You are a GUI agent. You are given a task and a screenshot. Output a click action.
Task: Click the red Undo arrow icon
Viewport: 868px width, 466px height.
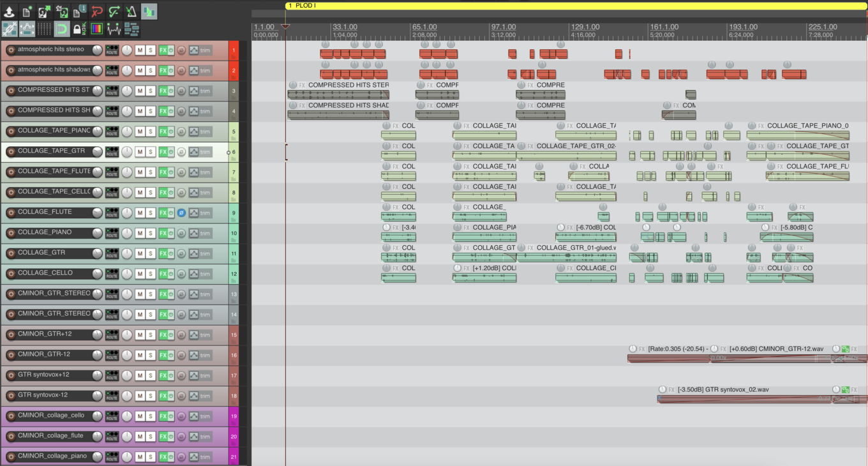point(96,12)
